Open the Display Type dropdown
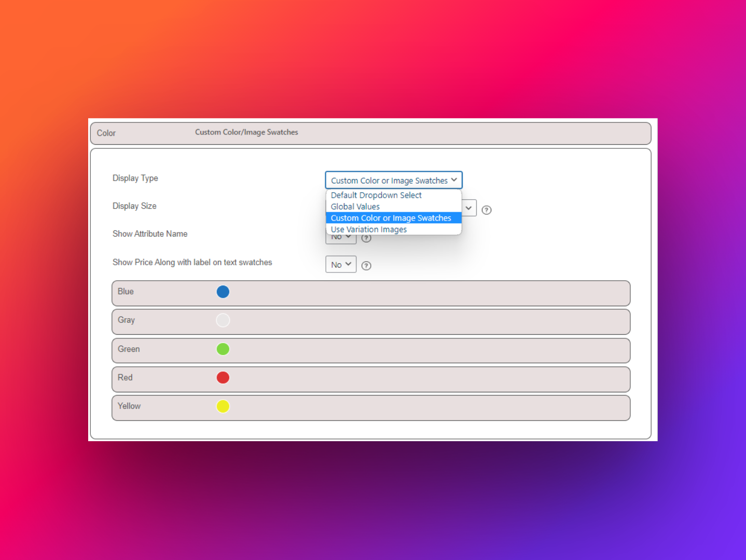 pyautogui.click(x=393, y=180)
